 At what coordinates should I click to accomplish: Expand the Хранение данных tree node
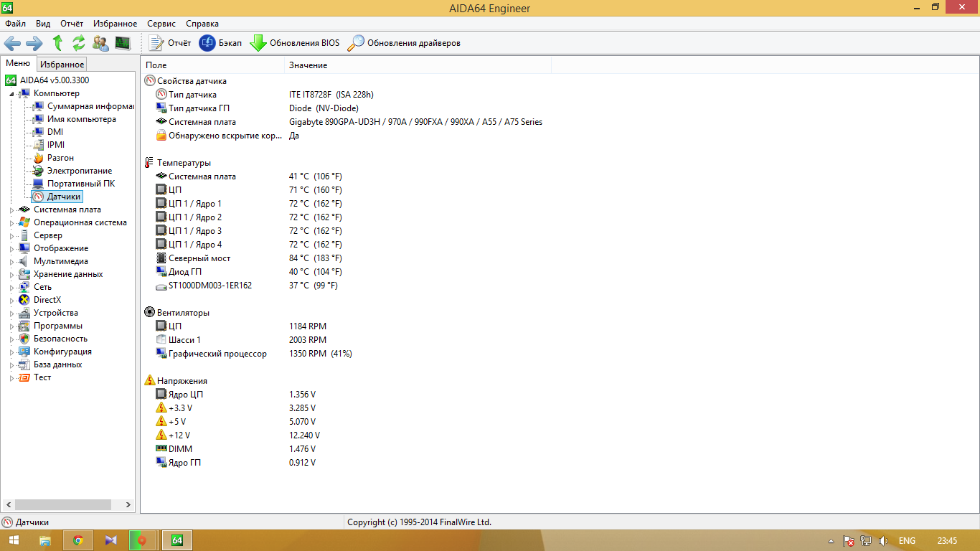pyautogui.click(x=11, y=274)
